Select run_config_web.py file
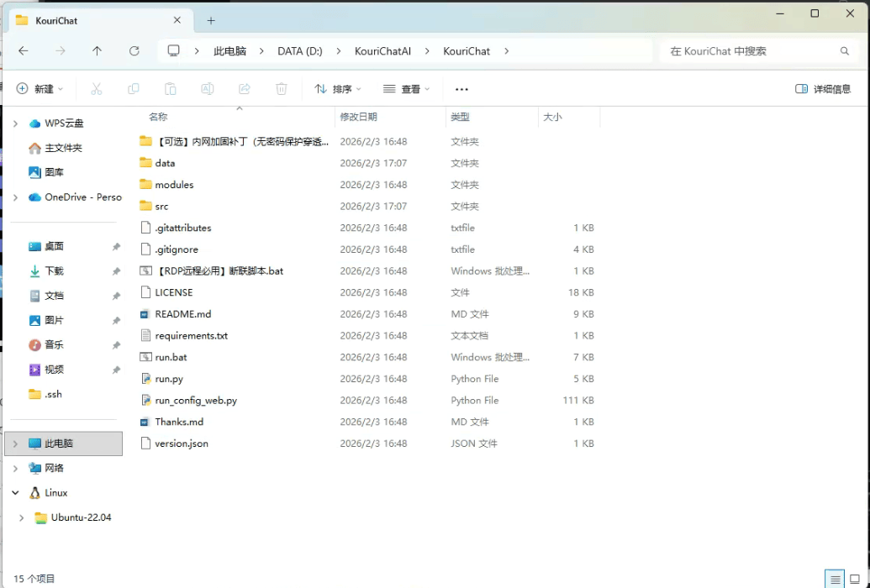The height and width of the screenshot is (588, 870). pyautogui.click(x=196, y=401)
